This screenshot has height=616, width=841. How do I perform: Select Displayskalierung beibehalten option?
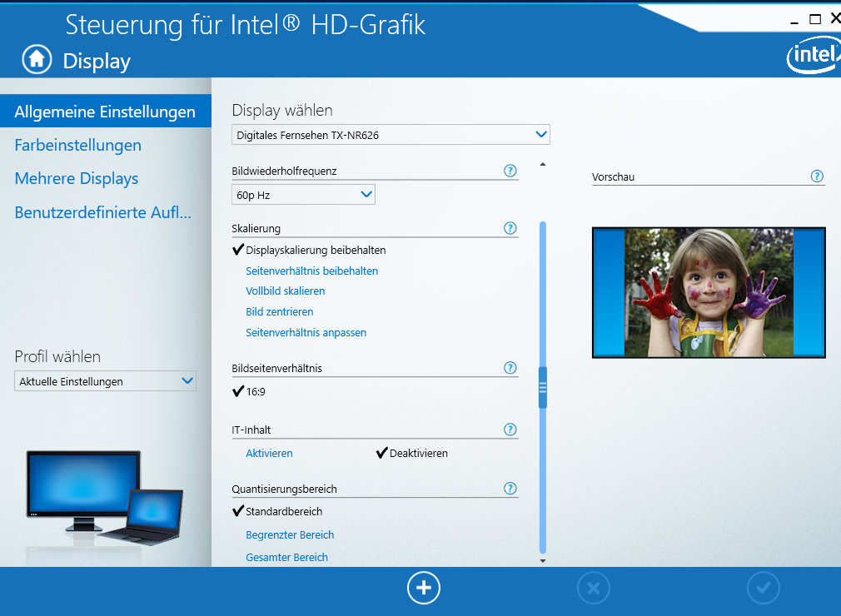(316, 250)
